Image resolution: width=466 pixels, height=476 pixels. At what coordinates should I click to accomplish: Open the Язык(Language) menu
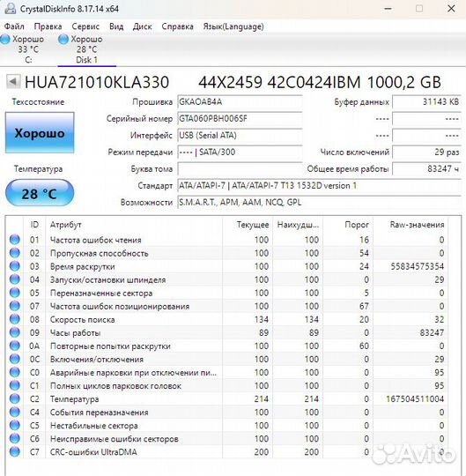233,26
